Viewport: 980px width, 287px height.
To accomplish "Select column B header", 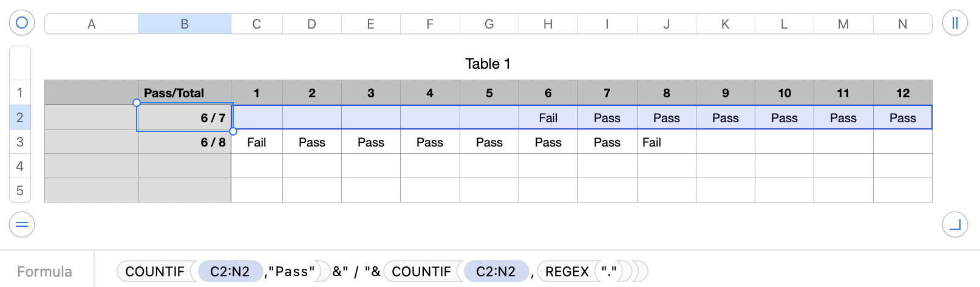I will tap(185, 24).
